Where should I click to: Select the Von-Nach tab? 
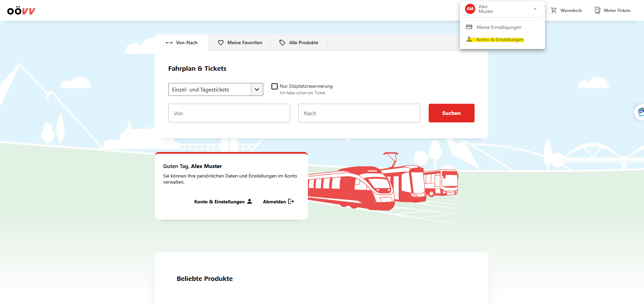182,43
